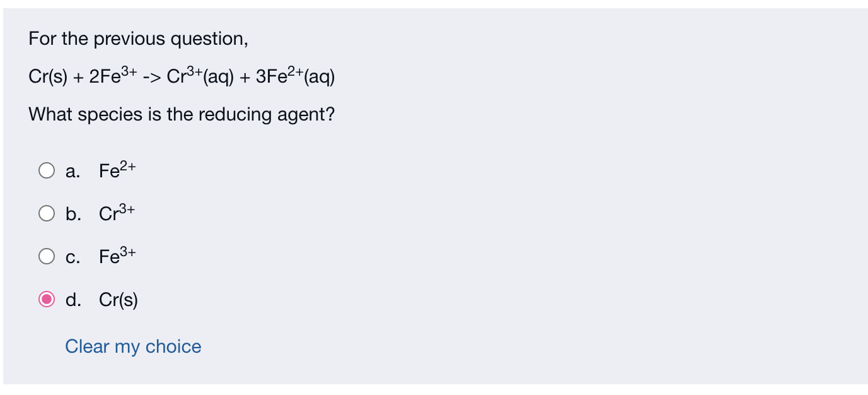Viewport: 868px width, 395px height.
Task: Click the letter a option marker
Action: [71, 170]
